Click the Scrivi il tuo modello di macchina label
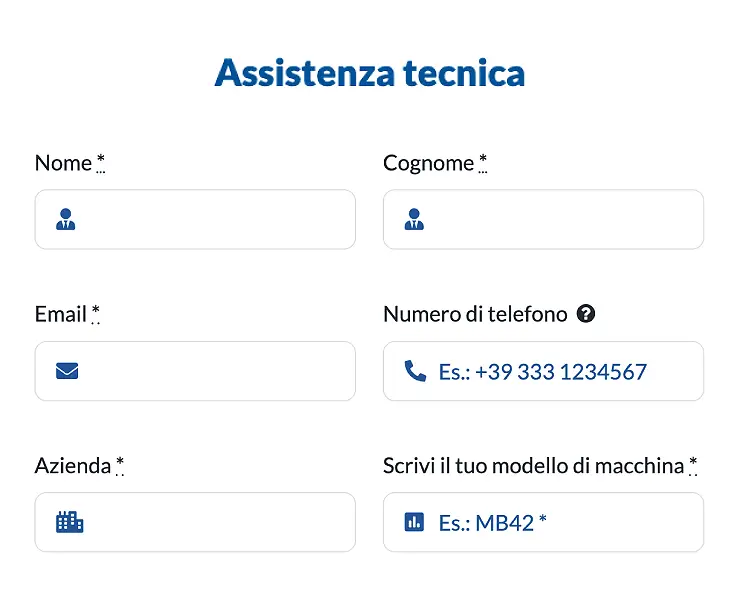Image resolution: width=738 pixels, height=590 pixels. click(x=533, y=466)
